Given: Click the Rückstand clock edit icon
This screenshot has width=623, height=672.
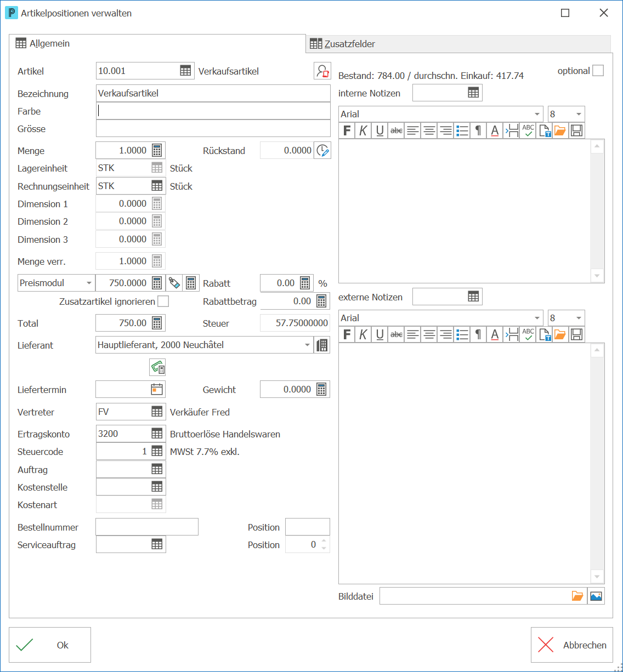Looking at the screenshot, I should coord(322,150).
